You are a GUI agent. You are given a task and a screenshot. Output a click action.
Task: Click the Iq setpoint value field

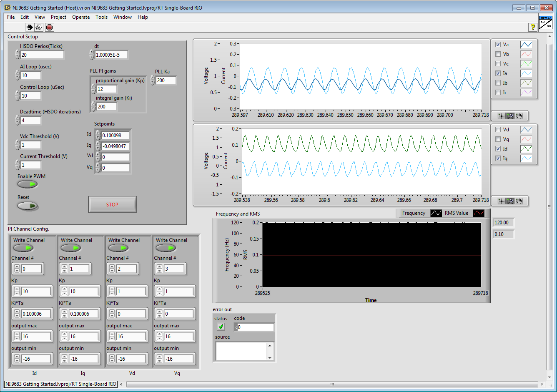pos(115,146)
